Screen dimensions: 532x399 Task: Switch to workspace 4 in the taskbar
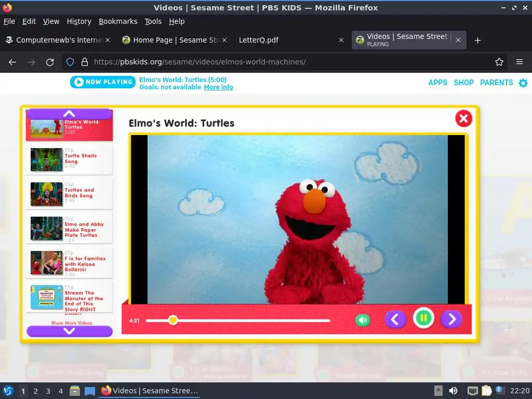[60, 391]
